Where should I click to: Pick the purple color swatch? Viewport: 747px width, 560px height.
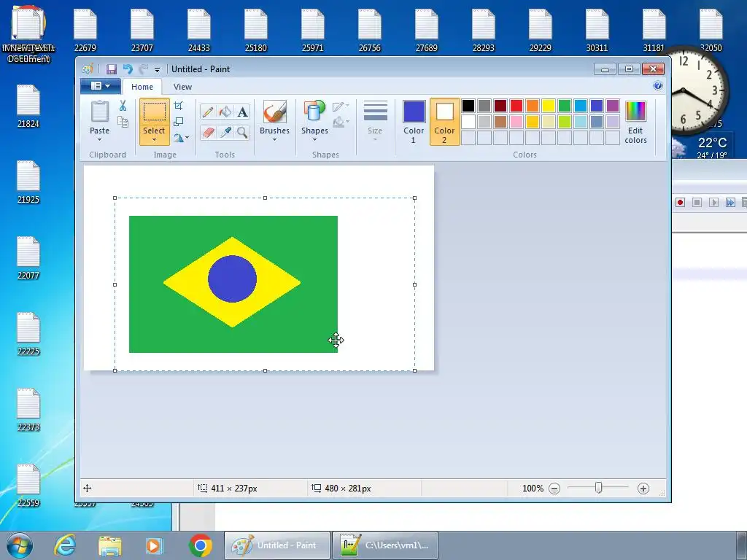pyautogui.click(x=613, y=106)
